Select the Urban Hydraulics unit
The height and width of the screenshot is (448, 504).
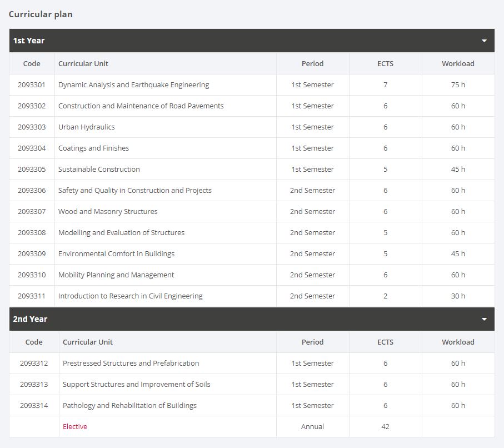click(x=87, y=127)
